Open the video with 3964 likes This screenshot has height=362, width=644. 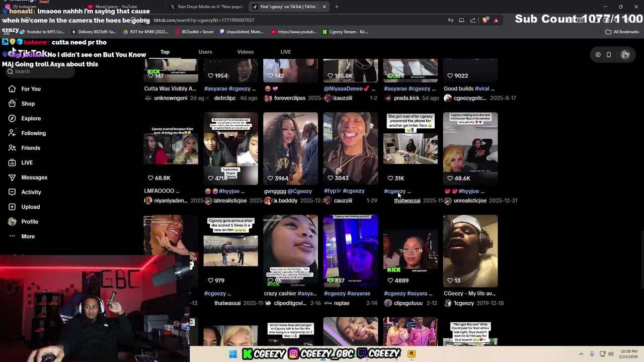tap(290, 148)
